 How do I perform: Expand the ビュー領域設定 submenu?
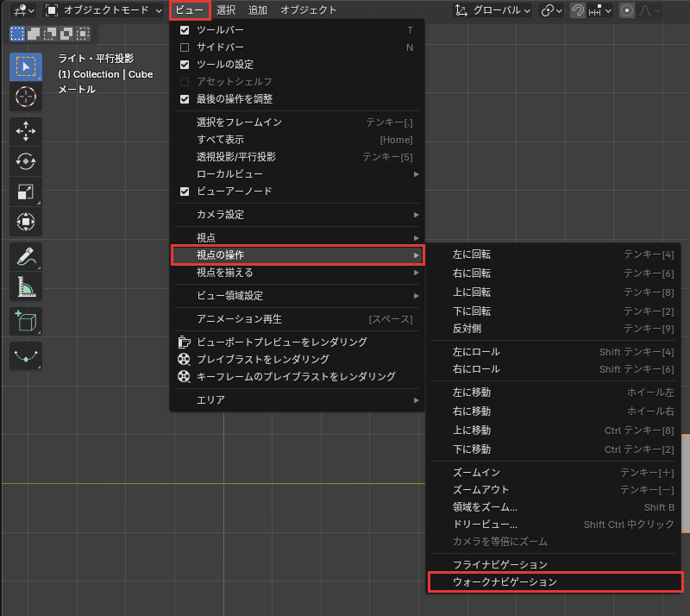(297, 295)
